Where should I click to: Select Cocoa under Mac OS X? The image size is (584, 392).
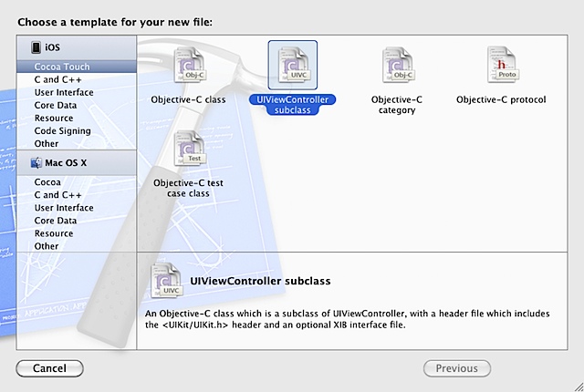48,182
